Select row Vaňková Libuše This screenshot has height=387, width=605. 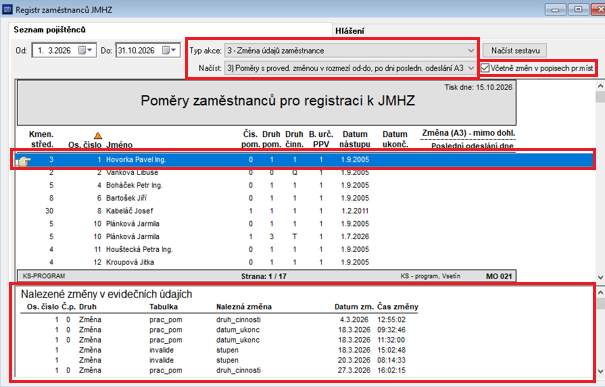pyautogui.click(x=266, y=172)
